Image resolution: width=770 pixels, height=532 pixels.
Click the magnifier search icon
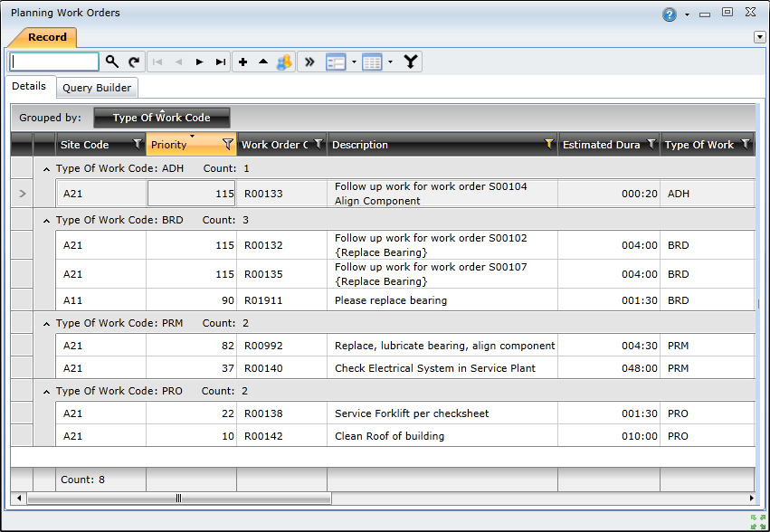click(112, 62)
